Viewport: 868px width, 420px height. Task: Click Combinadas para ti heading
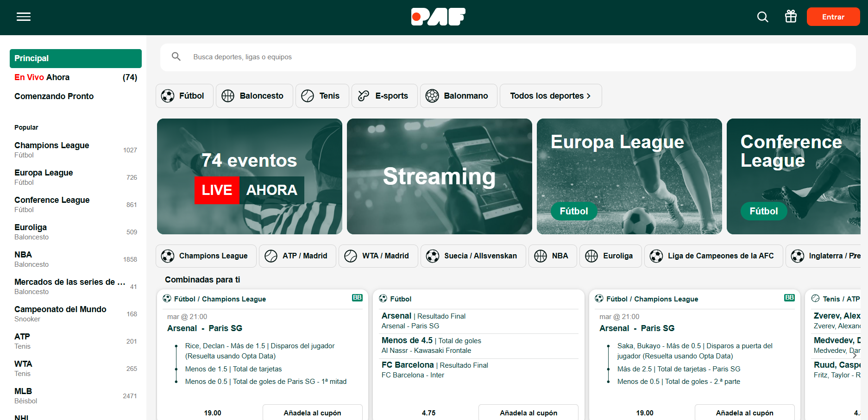202,280
